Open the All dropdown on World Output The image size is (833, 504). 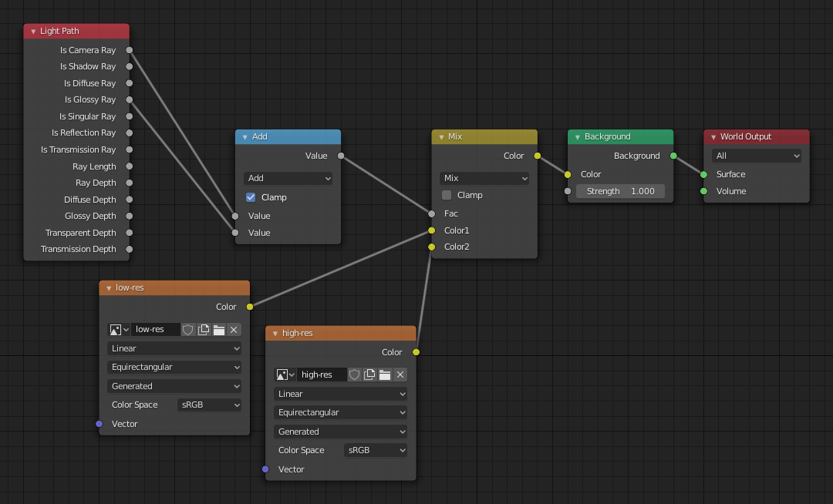756,156
